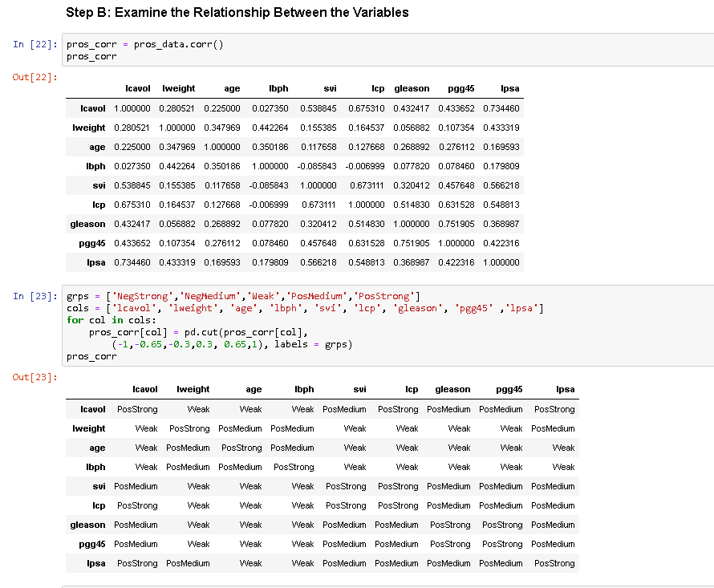Viewport: 714px width, 588px height.
Task: Click 'lpsa' column header in Out[22] table
Action: point(510,88)
